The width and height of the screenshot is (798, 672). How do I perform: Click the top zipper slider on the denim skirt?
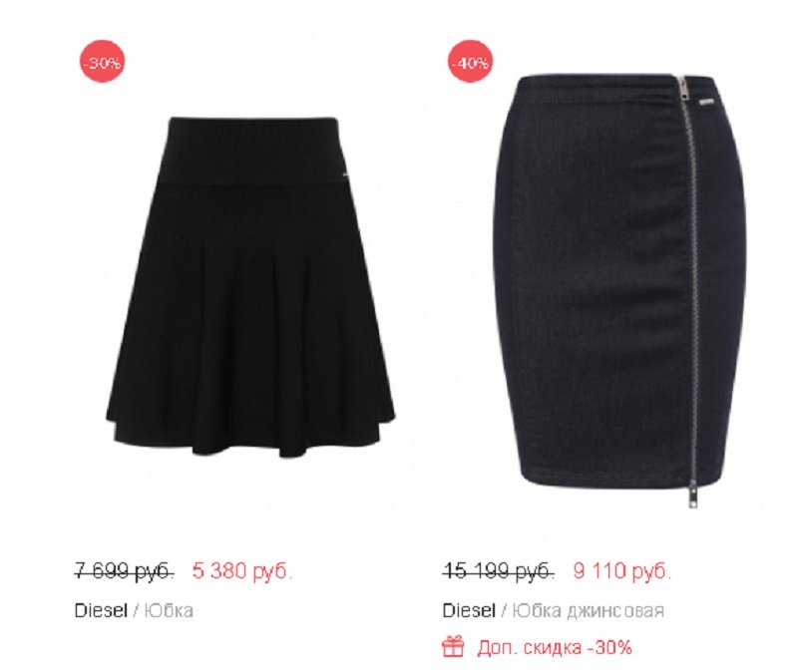click(x=683, y=88)
